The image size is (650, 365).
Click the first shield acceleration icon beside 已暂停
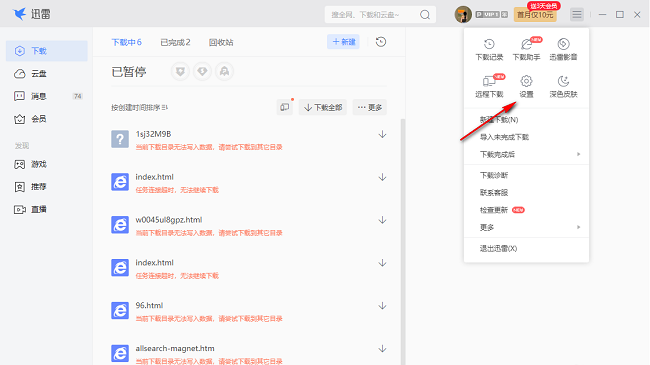pos(180,72)
